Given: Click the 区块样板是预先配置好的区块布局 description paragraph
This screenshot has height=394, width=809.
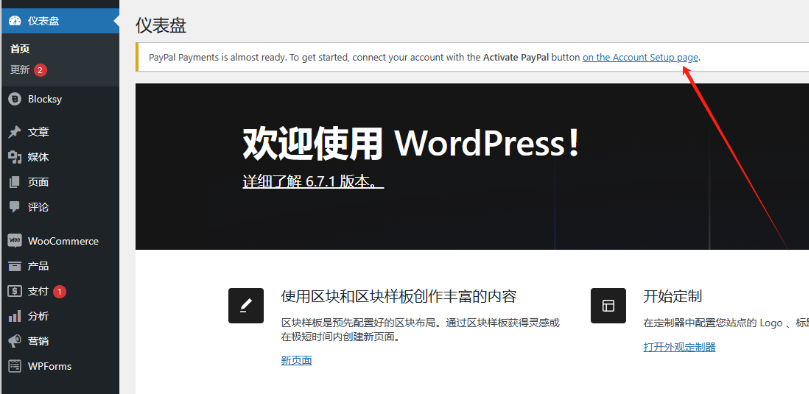Looking at the screenshot, I should pos(420,330).
